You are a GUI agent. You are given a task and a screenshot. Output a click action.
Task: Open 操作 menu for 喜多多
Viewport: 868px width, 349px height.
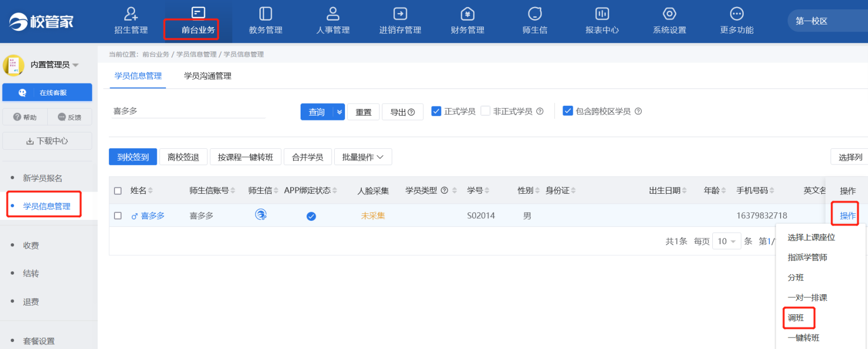pyautogui.click(x=847, y=215)
